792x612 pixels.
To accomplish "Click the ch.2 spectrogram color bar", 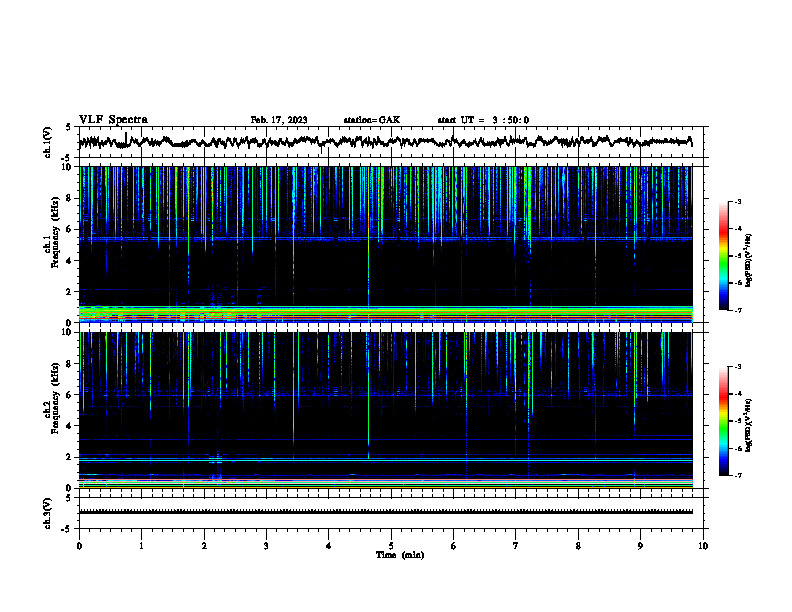I will pyautogui.click(x=723, y=421).
